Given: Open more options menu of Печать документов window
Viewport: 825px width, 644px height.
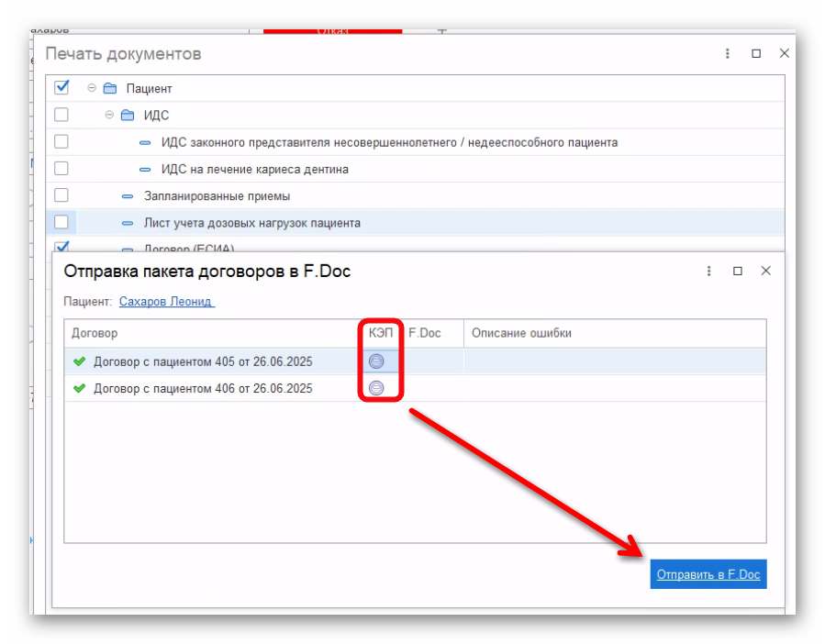Looking at the screenshot, I should tap(728, 53).
